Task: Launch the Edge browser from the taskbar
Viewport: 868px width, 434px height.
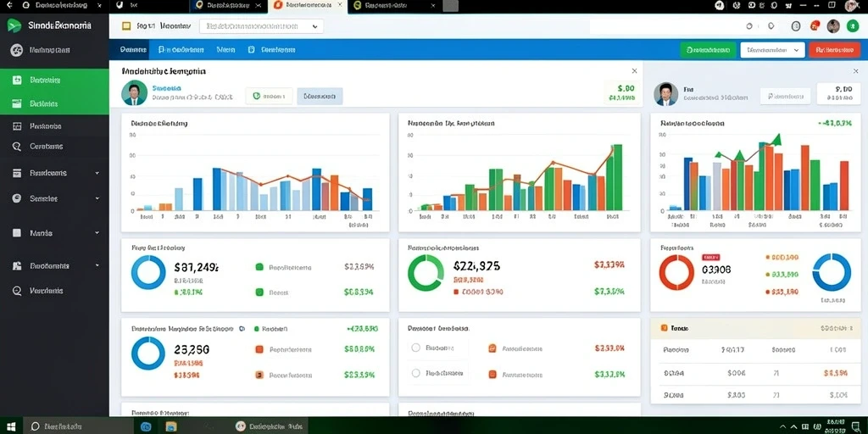Action: [x=146, y=426]
